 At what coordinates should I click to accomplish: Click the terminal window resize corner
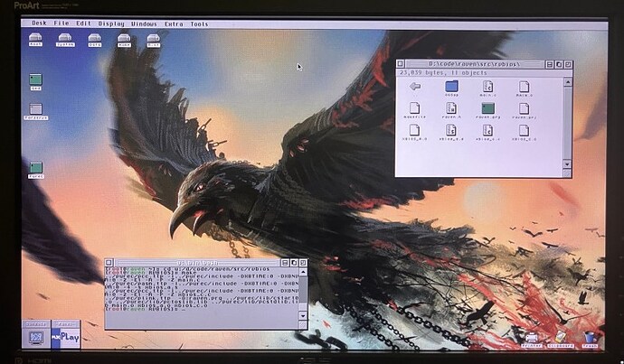[x=303, y=324]
